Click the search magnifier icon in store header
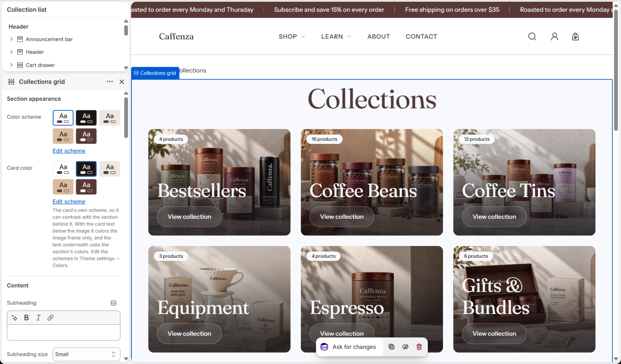The image size is (621, 364). click(x=532, y=36)
